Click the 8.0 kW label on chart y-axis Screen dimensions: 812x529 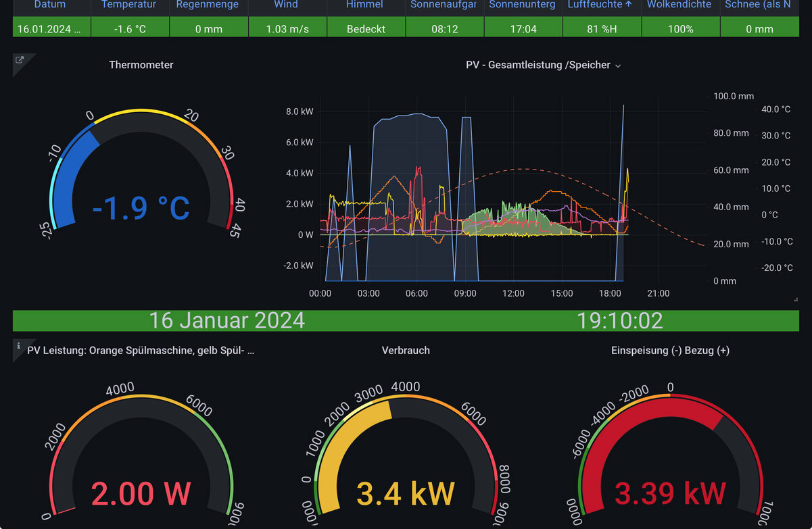coord(300,111)
